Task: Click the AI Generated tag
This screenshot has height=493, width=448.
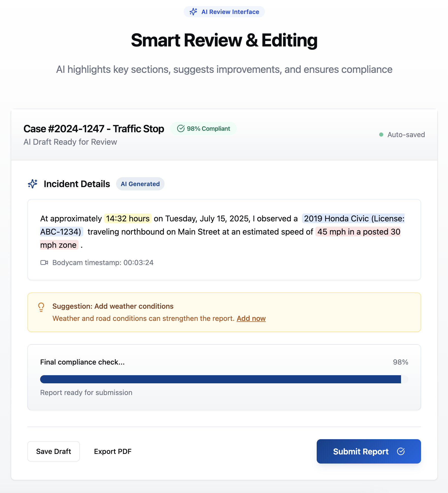Action: pos(140,184)
